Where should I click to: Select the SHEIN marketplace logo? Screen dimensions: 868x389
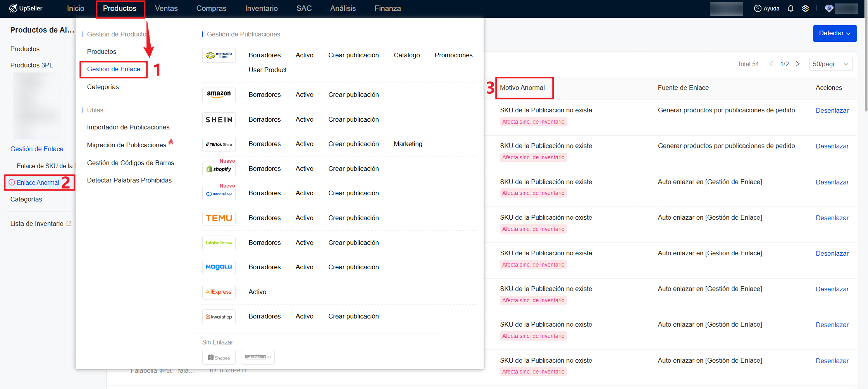[x=219, y=120]
